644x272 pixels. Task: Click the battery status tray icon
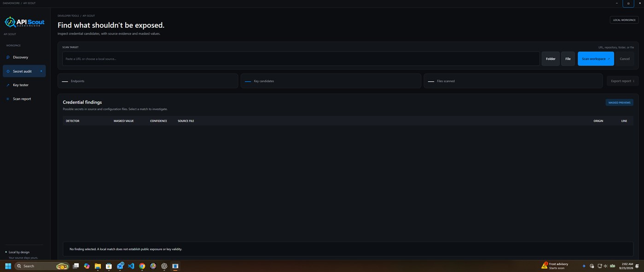[613, 266]
